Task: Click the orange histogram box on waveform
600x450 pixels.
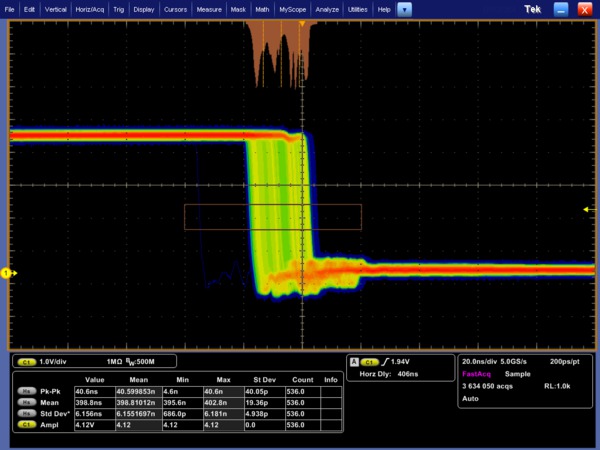Action: tap(273, 217)
